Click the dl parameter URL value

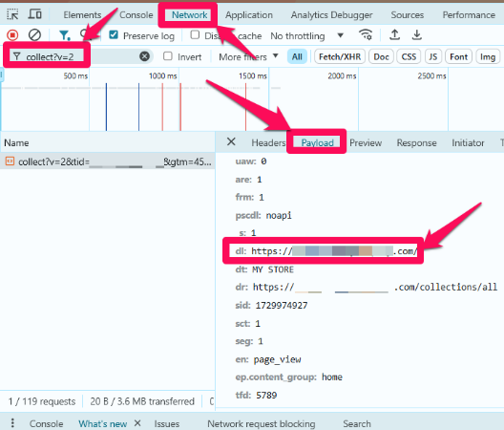tap(334, 251)
